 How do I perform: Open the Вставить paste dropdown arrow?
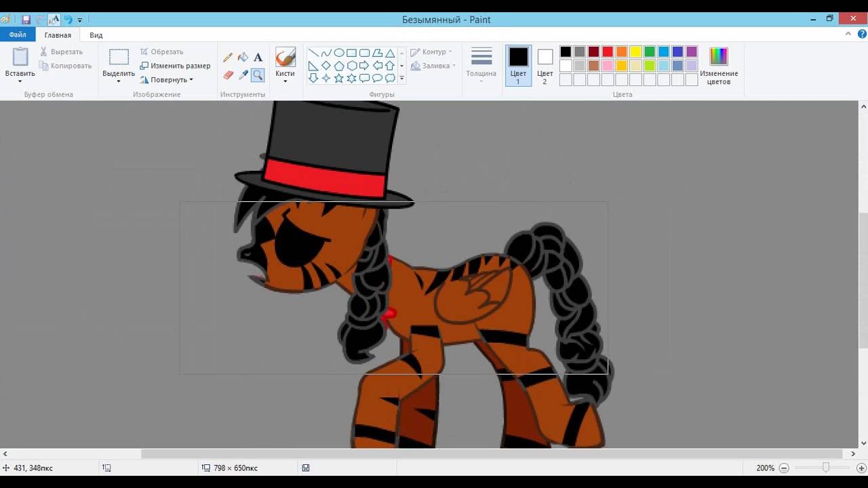[x=20, y=81]
